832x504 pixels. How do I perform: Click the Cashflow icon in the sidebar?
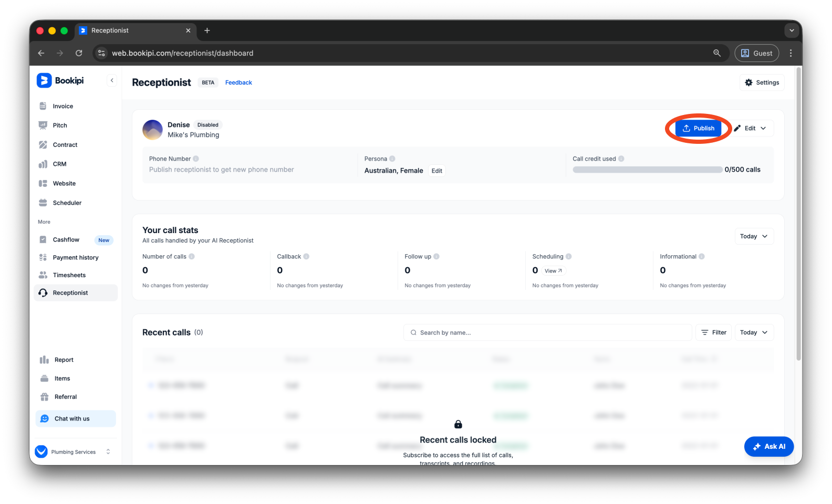coord(43,240)
